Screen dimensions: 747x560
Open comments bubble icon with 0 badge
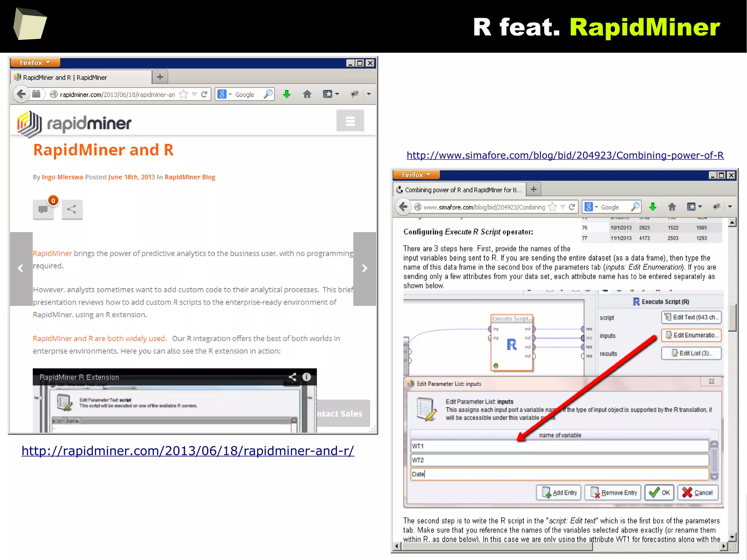click(x=43, y=210)
